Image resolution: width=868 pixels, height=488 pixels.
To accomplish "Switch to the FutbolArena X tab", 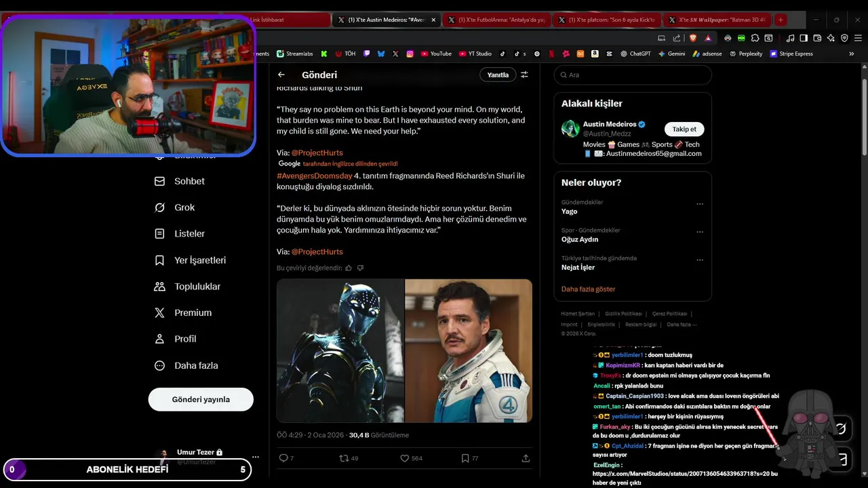I will click(497, 20).
